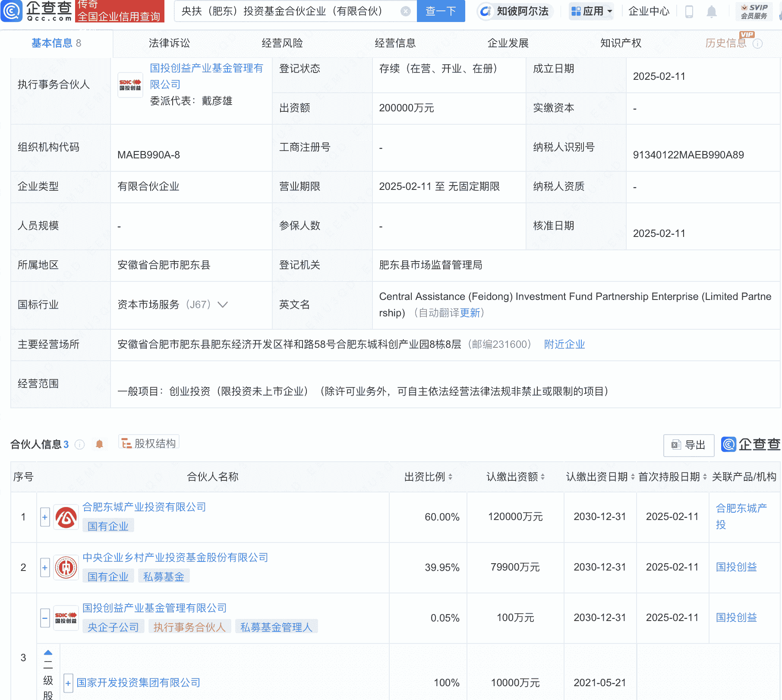Click the monitoring bell beside 合伙人信息
The image size is (782, 700).
pos(100,443)
